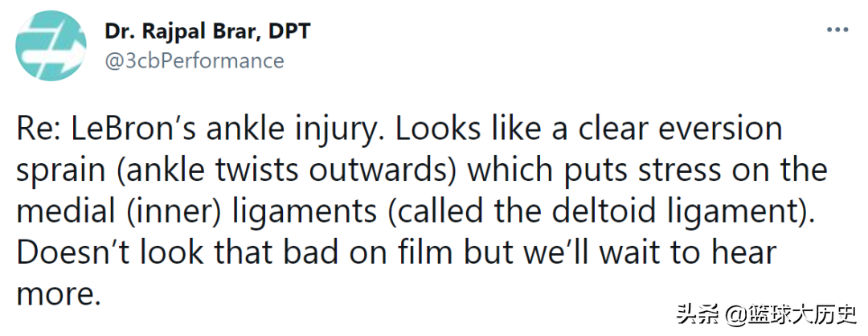
Task: Click the @3cbPerformance handle
Action: tap(194, 60)
